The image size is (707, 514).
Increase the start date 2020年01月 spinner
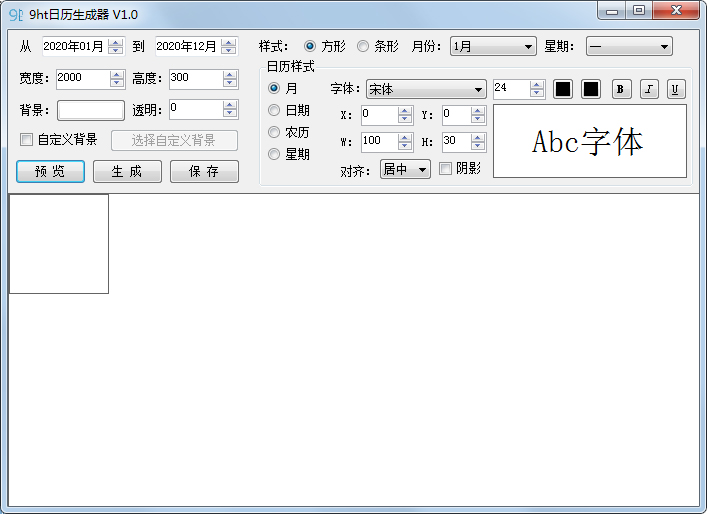(x=116, y=42)
